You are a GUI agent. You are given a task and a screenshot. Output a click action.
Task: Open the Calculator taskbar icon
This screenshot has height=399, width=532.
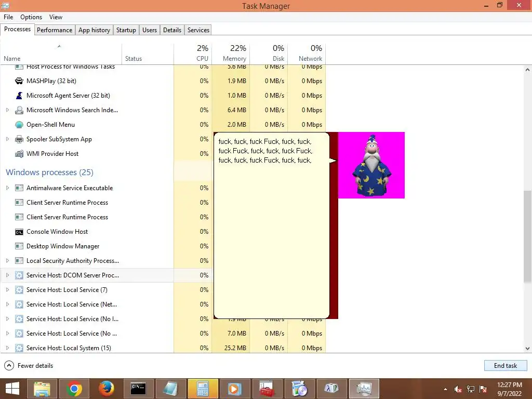[x=203, y=389]
